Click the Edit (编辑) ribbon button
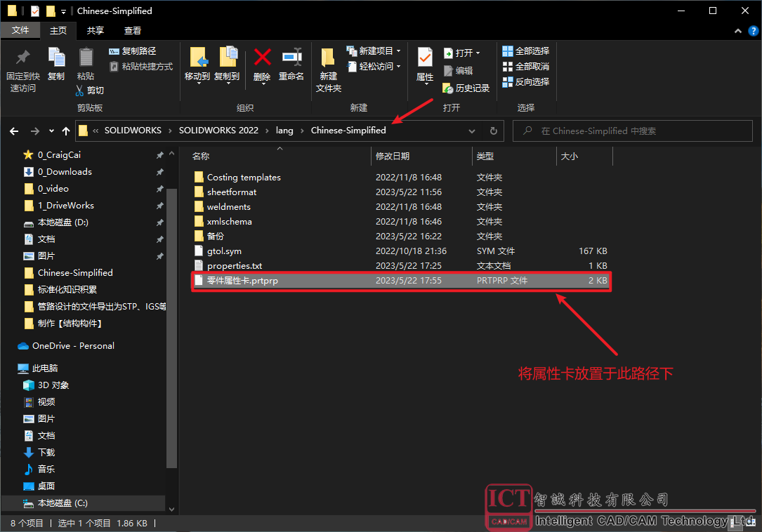 click(x=459, y=70)
